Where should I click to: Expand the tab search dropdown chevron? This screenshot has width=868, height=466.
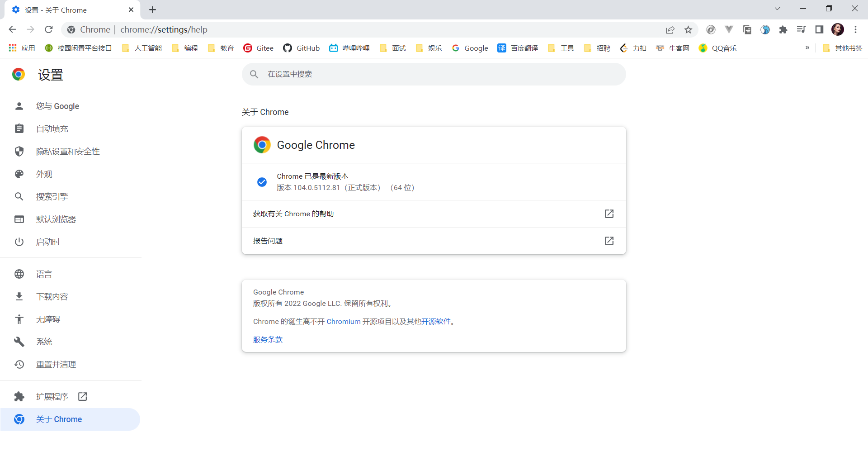[777, 9]
